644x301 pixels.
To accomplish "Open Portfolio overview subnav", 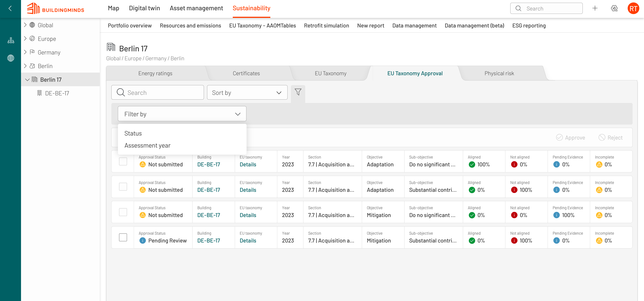I will coord(130,25).
